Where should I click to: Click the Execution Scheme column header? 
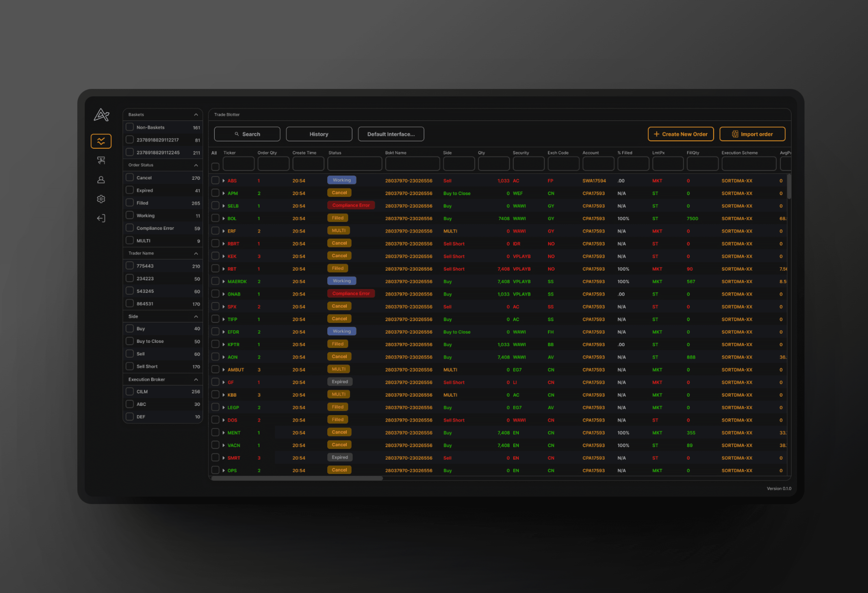(740, 153)
